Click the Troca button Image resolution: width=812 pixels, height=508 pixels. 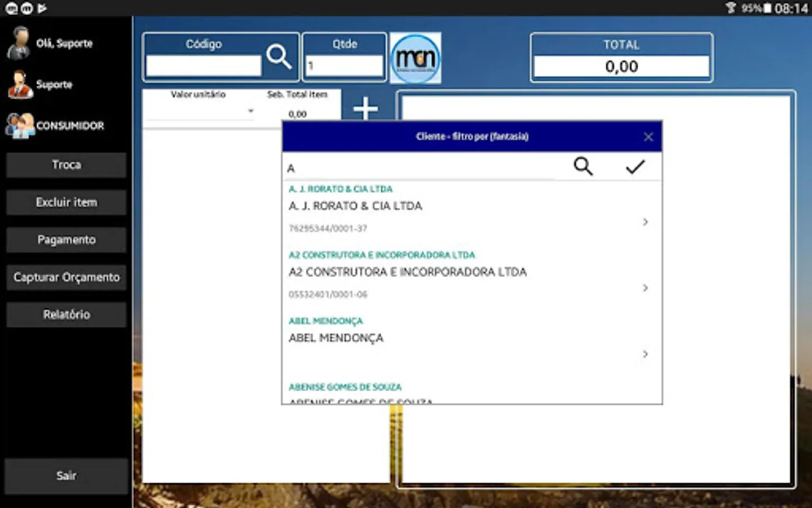[66, 165]
